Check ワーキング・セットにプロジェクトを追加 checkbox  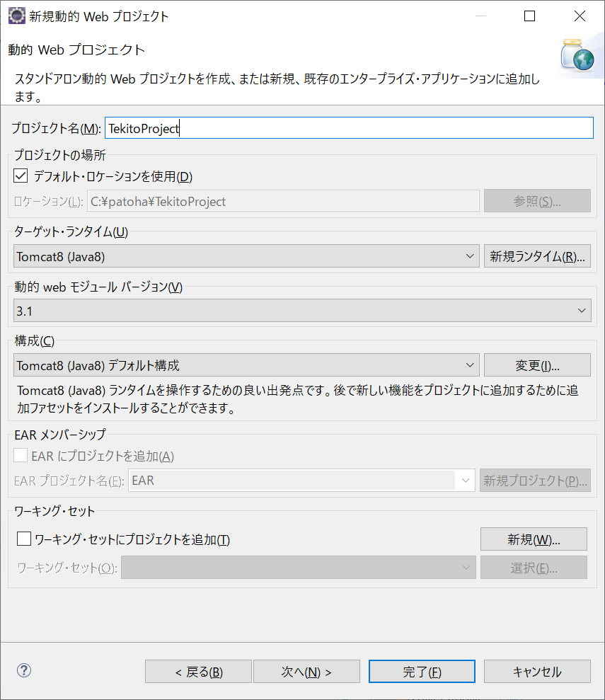point(23,539)
